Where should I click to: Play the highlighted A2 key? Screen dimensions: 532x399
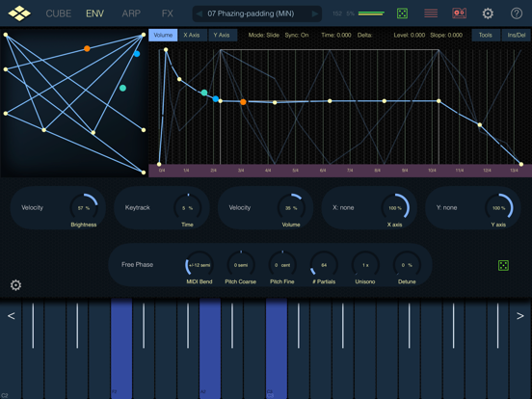pyautogui.click(x=210, y=349)
